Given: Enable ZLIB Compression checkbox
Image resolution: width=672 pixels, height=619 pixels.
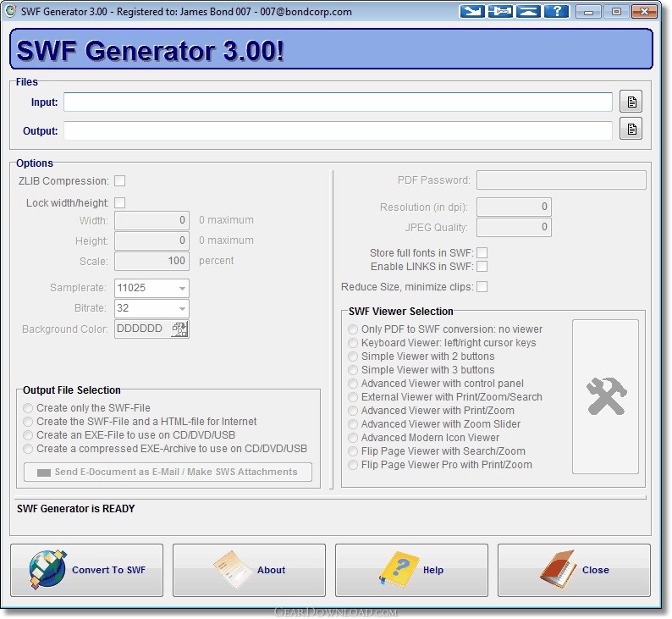Looking at the screenshot, I should tap(120, 181).
